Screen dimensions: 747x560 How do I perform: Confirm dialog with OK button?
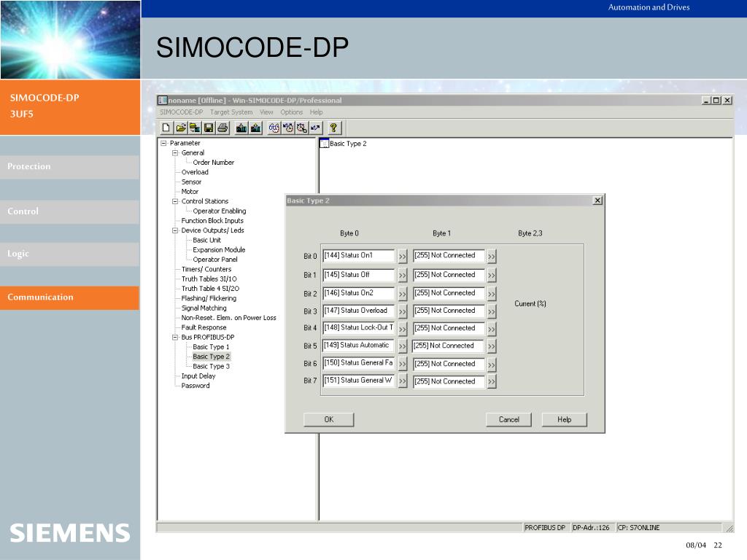coord(329,419)
